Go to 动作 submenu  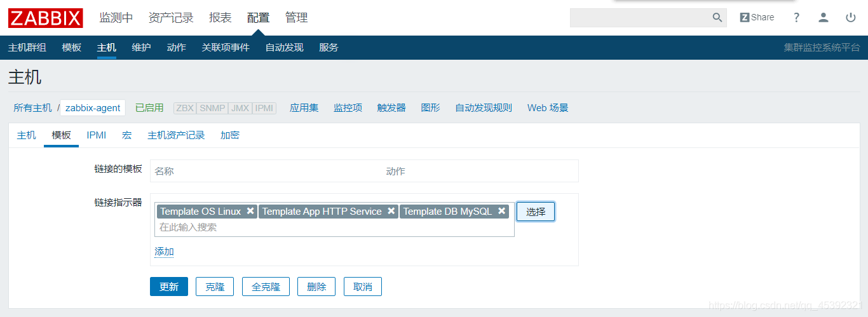(177, 48)
